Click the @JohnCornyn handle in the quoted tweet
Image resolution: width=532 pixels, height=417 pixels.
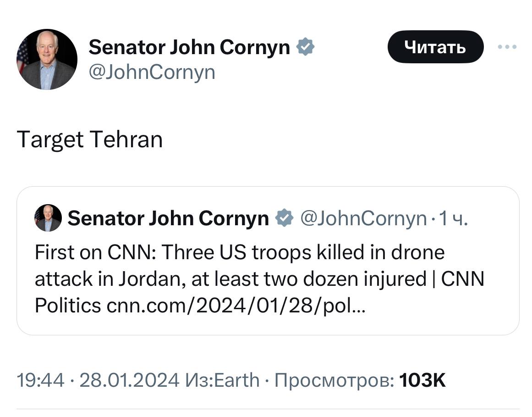click(x=363, y=218)
